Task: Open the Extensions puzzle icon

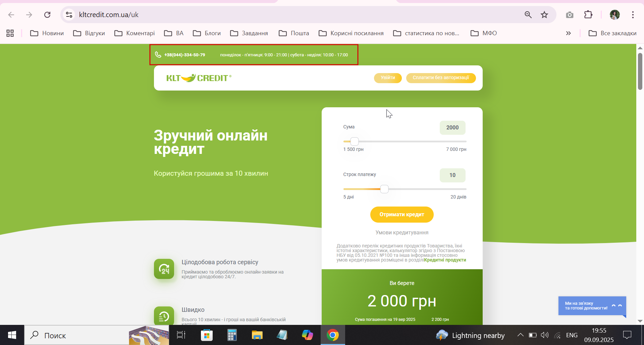Action: (588, 15)
